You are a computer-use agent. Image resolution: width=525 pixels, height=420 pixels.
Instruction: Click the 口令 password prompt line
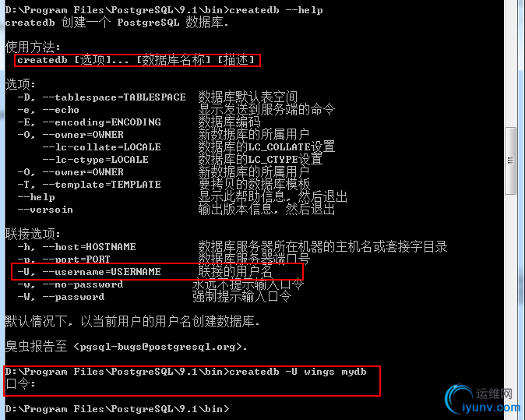tap(20, 384)
